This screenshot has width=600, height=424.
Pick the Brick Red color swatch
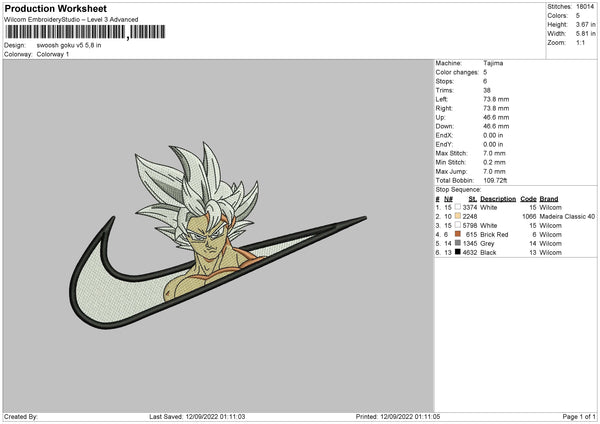coord(458,234)
